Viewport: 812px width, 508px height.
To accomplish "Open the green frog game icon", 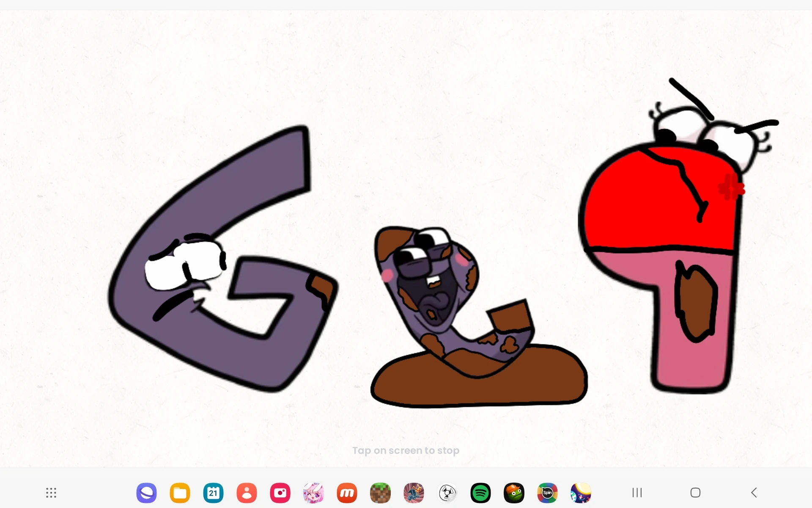I will [x=514, y=493].
